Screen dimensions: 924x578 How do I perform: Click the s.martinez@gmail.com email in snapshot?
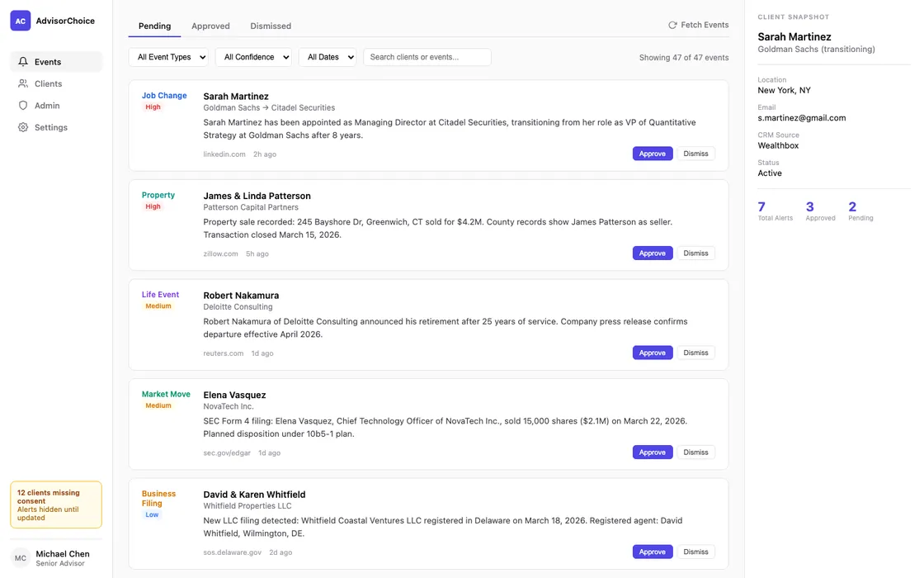click(801, 118)
